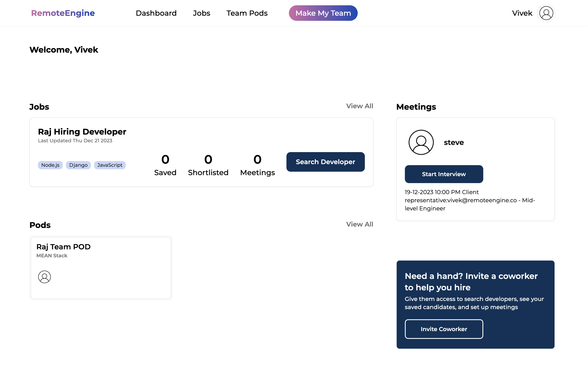Screen dimensions: 588x367
Task: Select the Django skill tag
Action: coord(78,165)
